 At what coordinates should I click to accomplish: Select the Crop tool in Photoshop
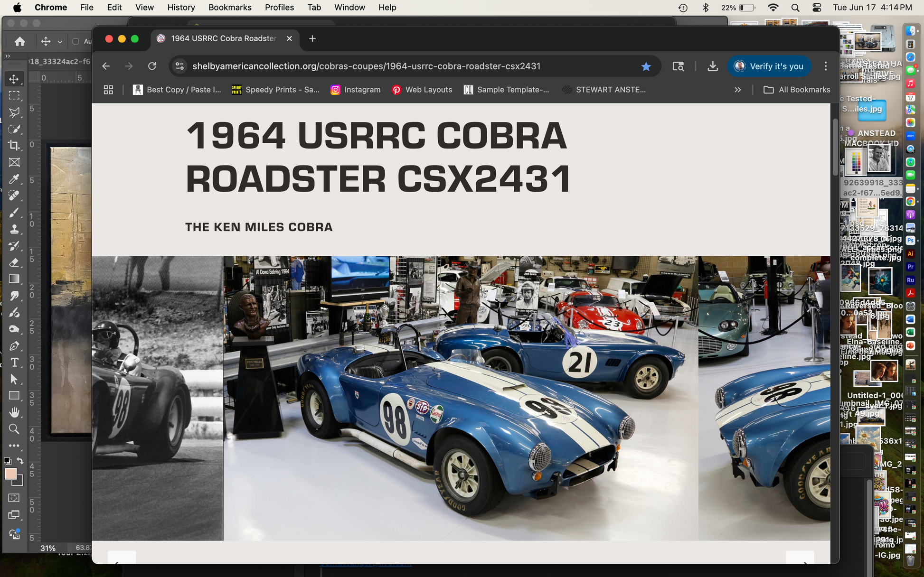(14, 145)
